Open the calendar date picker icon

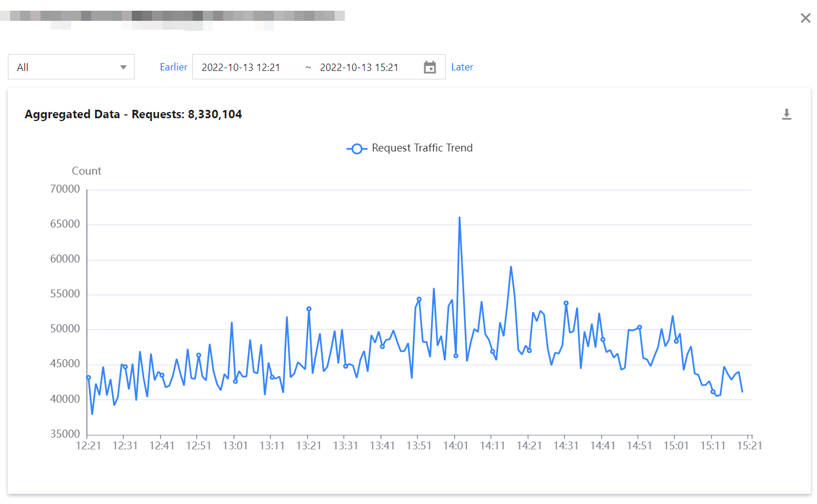pos(430,68)
